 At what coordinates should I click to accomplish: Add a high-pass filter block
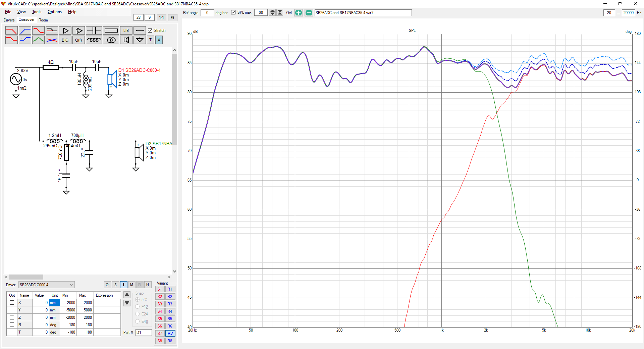(25, 31)
